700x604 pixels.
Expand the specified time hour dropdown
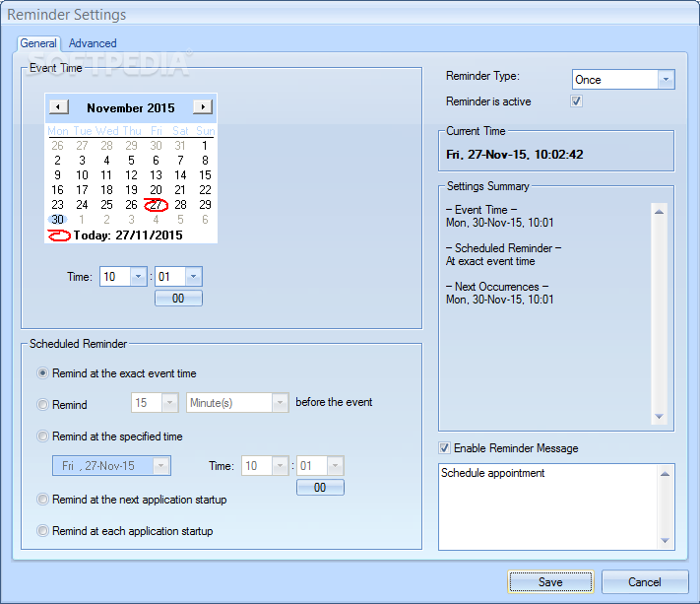[x=280, y=466]
